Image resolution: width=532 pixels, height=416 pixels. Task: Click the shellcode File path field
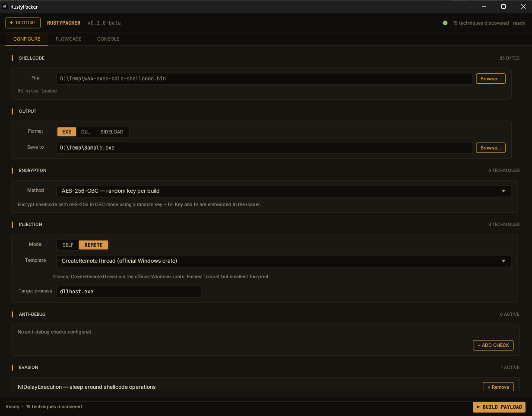[x=264, y=79]
